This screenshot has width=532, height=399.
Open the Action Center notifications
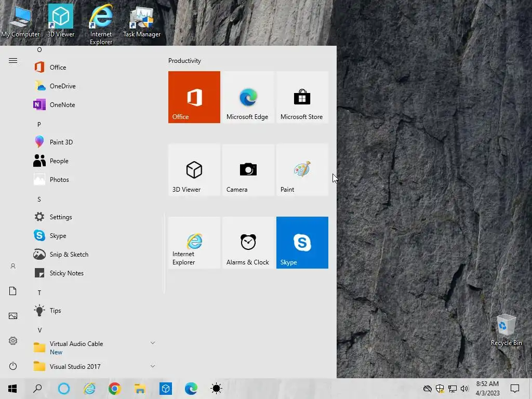click(x=515, y=389)
